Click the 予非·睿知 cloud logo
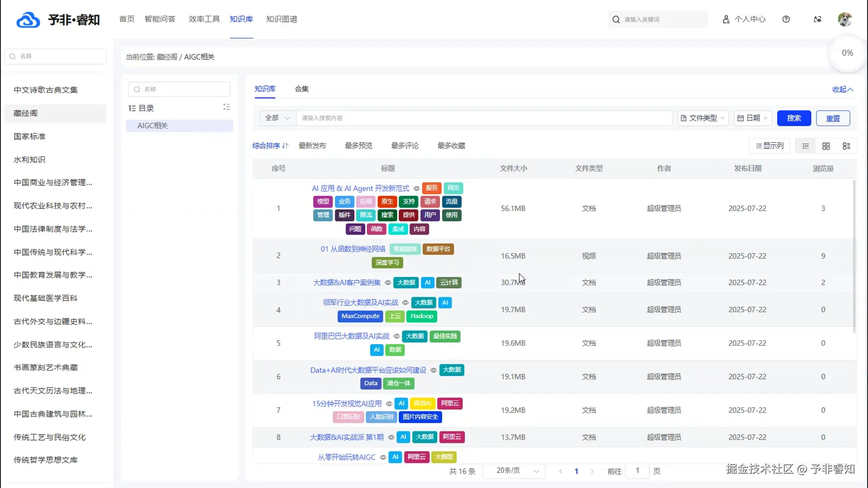This screenshot has width=868, height=488. [x=28, y=20]
